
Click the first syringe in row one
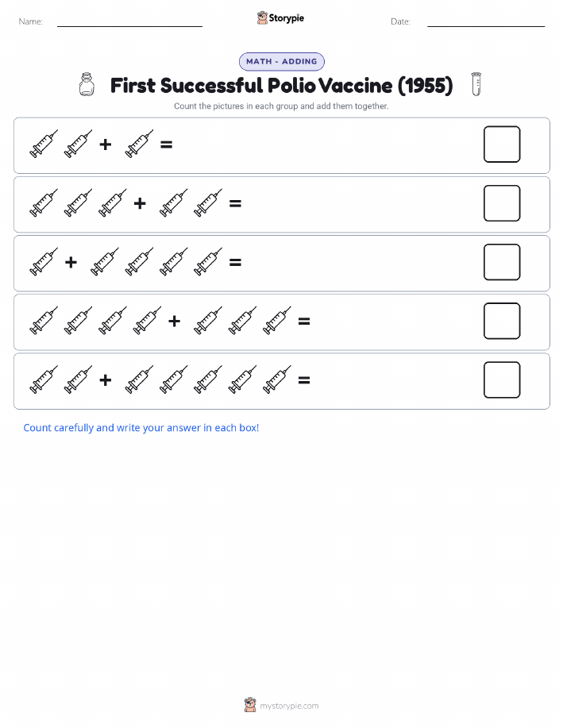coord(44,144)
